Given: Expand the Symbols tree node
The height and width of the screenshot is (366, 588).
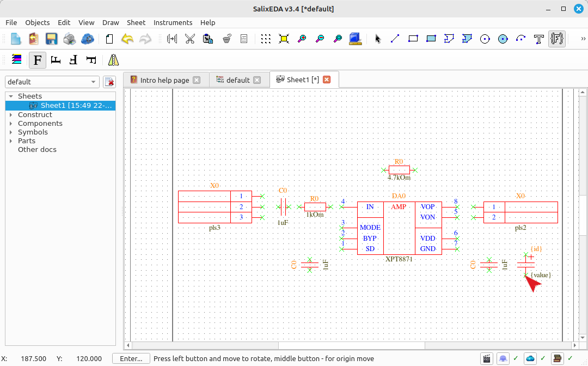Looking at the screenshot, I should (x=11, y=132).
